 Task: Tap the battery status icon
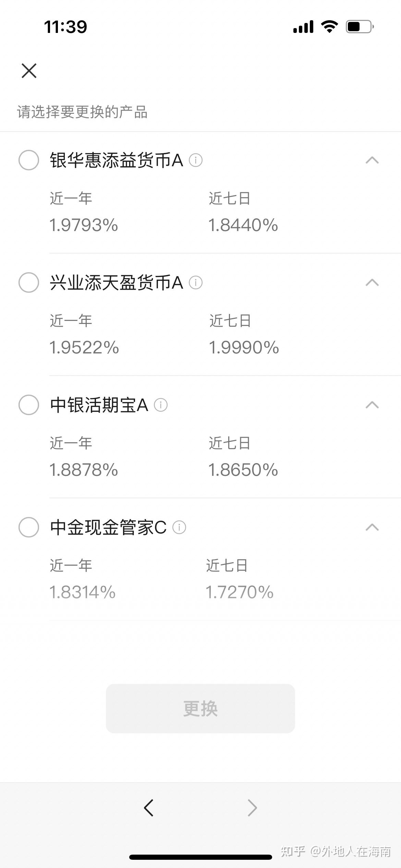pyautogui.click(x=359, y=27)
